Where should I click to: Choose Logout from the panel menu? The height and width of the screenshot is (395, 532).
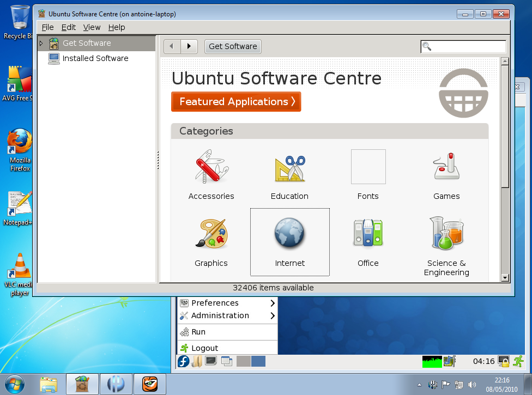tap(227, 348)
